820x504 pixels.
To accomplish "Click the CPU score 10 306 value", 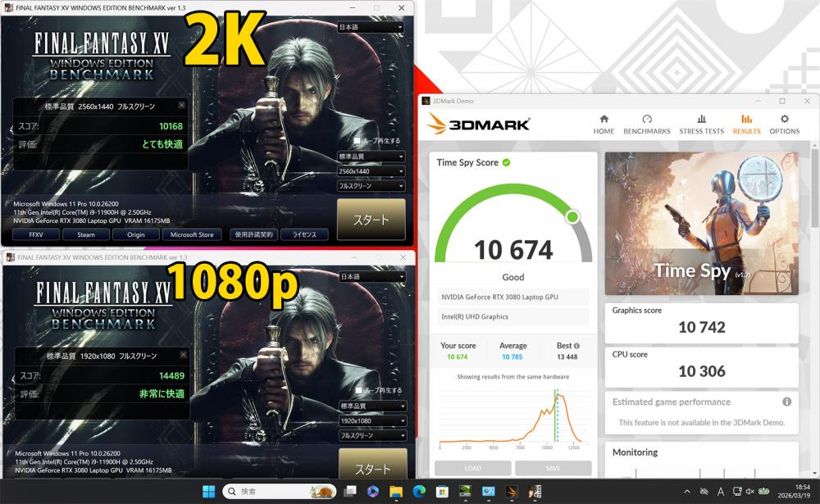I will pos(701,371).
